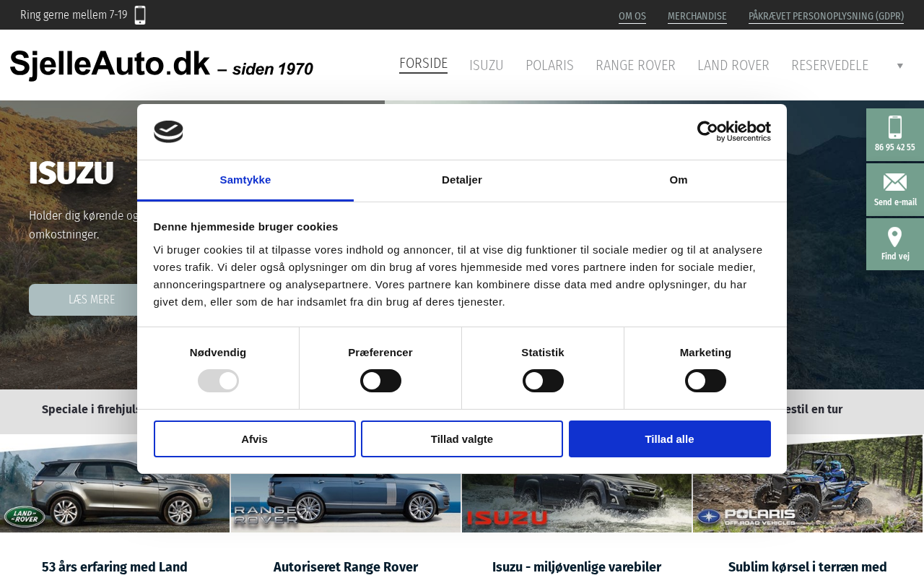Click the Afvis button
This screenshot has width=924, height=578.
[255, 439]
